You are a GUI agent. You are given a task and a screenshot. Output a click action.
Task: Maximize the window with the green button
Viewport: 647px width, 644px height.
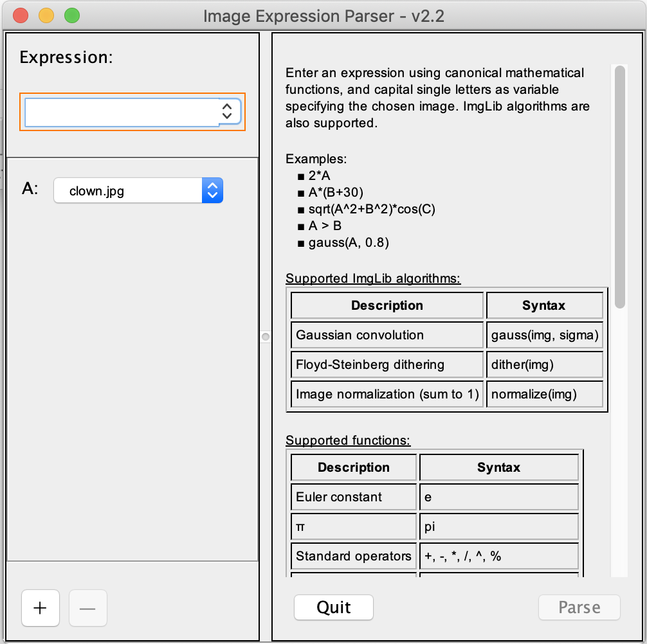coord(71,15)
